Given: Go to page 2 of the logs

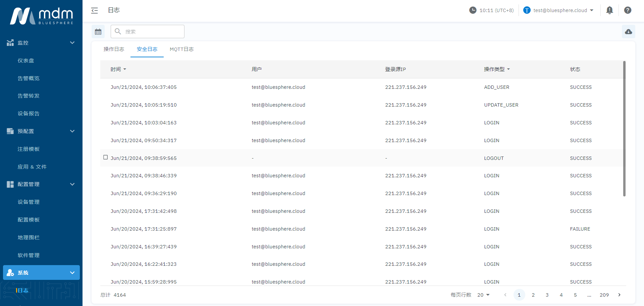Looking at the screenshot, I should click(x=533, y=295).
